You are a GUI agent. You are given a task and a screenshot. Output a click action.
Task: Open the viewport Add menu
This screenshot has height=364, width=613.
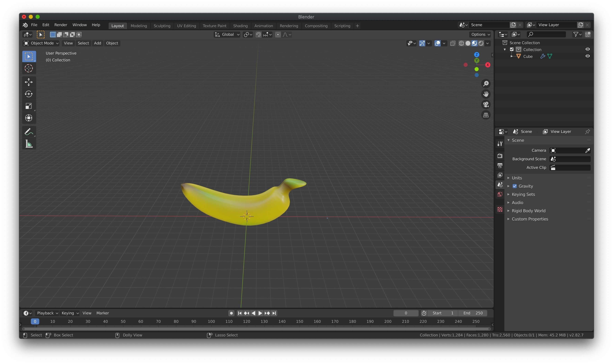point(97,43)
